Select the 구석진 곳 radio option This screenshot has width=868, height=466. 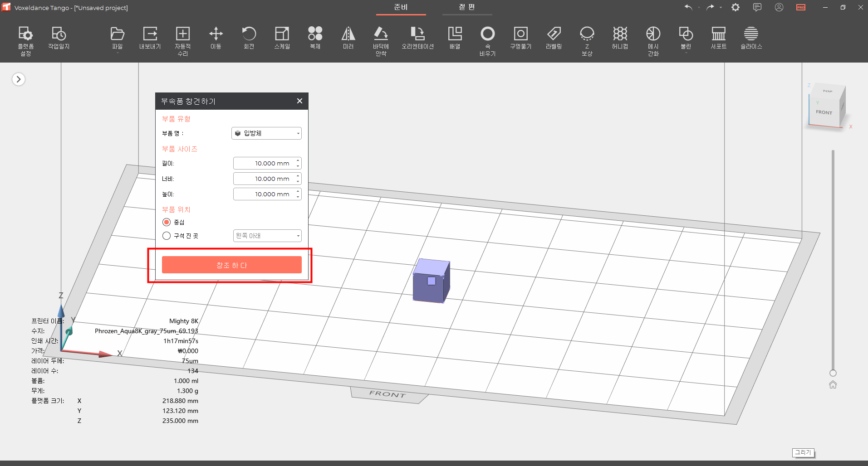coord(167,236)
